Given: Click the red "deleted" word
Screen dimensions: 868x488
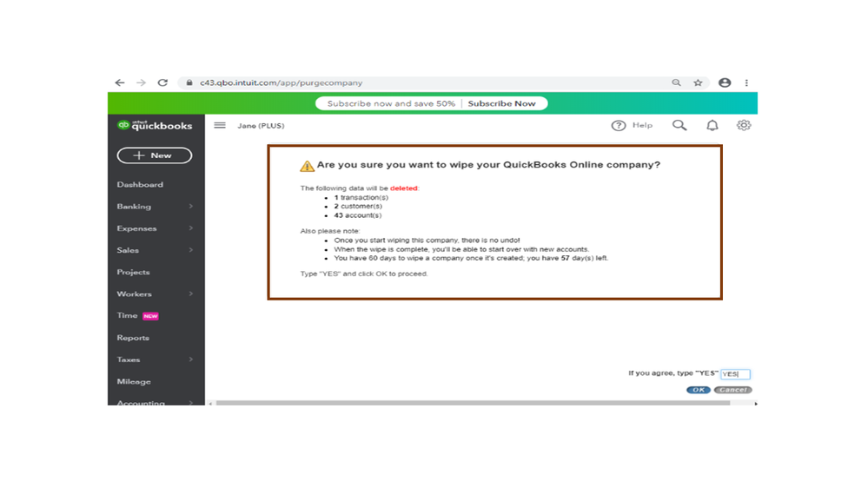Looking at the screenshot, I should [x=403, y=188].
